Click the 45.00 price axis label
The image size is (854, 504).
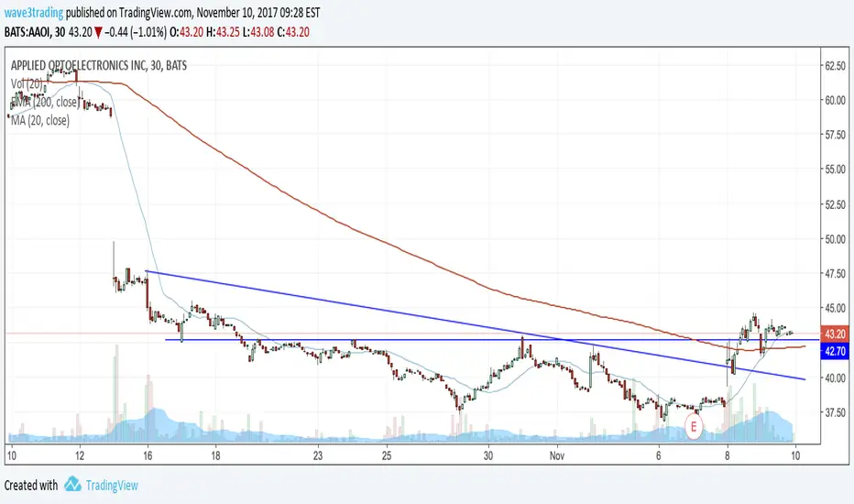[x=836, y=309]
